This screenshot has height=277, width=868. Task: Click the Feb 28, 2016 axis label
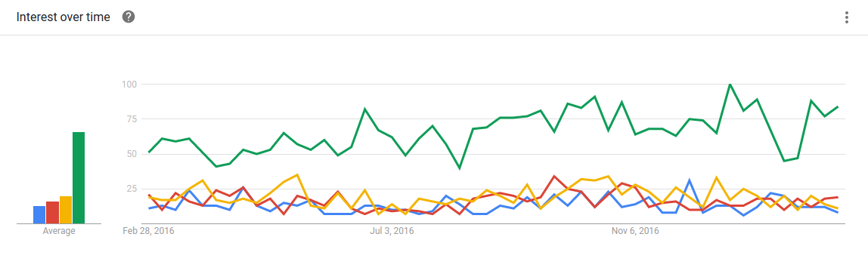click(x=148, y=232)
